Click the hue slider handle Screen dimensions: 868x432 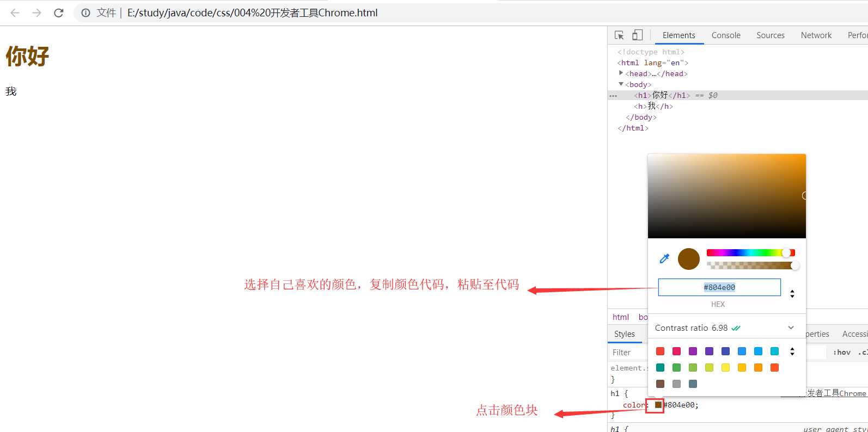pos(786,252)
